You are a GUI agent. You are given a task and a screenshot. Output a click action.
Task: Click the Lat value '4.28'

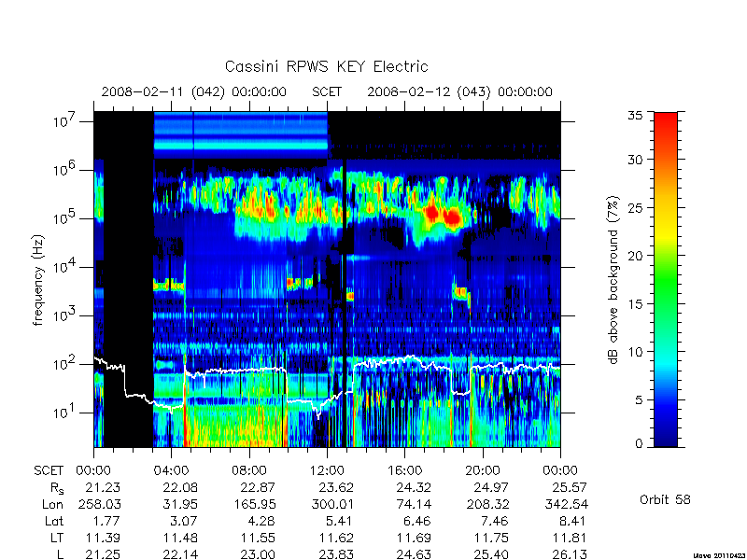tap(262, 522)
